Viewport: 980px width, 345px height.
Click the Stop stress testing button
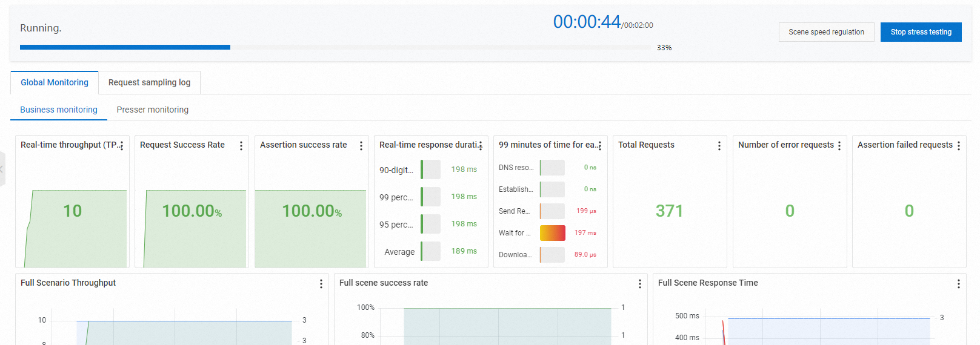tap(921, 32)
